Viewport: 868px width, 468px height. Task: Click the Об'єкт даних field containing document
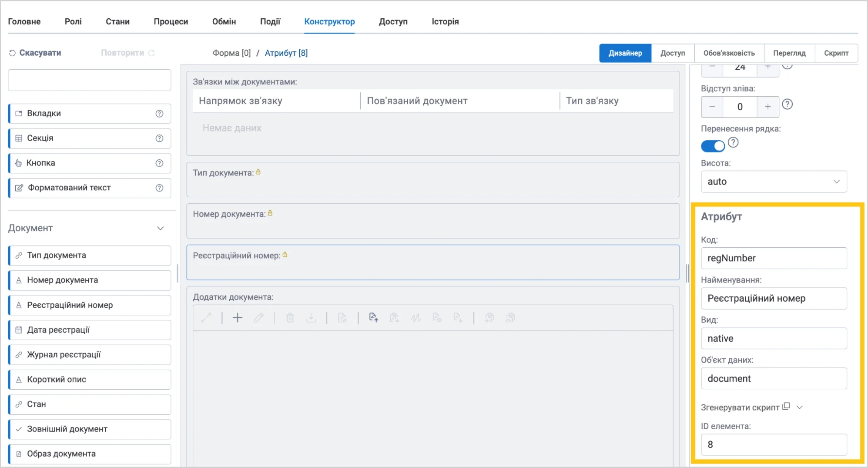774,378
